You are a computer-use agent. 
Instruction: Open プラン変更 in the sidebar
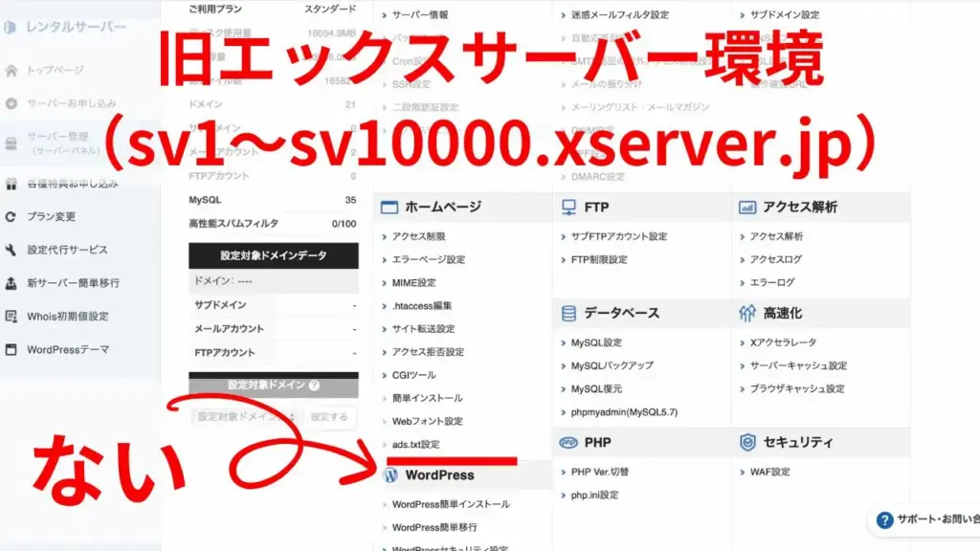coord(52,217)
